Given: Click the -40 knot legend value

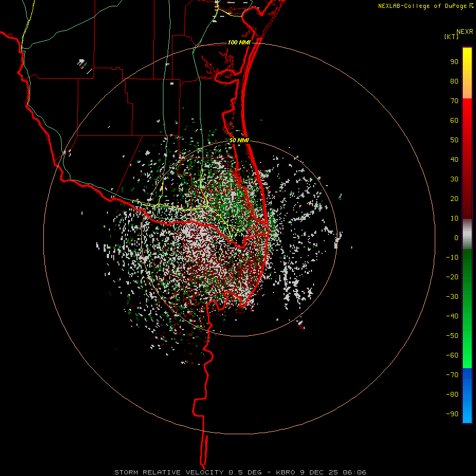Looking at the screenshot, I should (452, 316).
